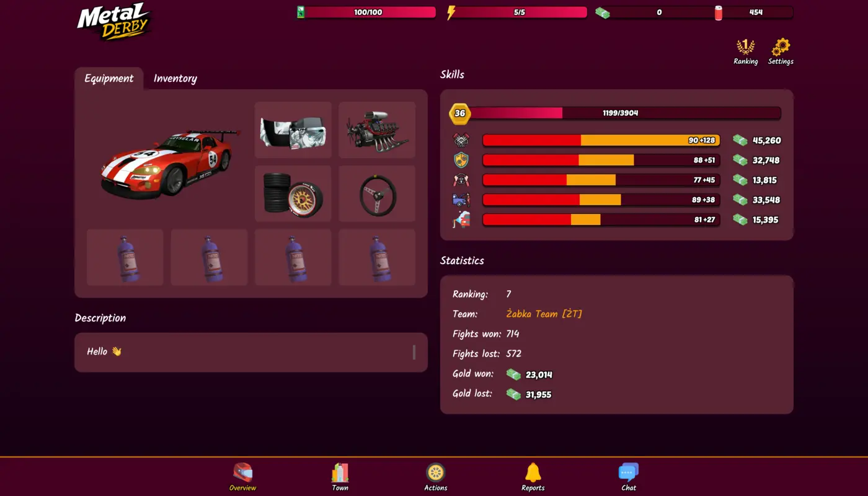Select the Equipment tab
Viewport: 868px width, 496px height.
click(x=109, y=79)
